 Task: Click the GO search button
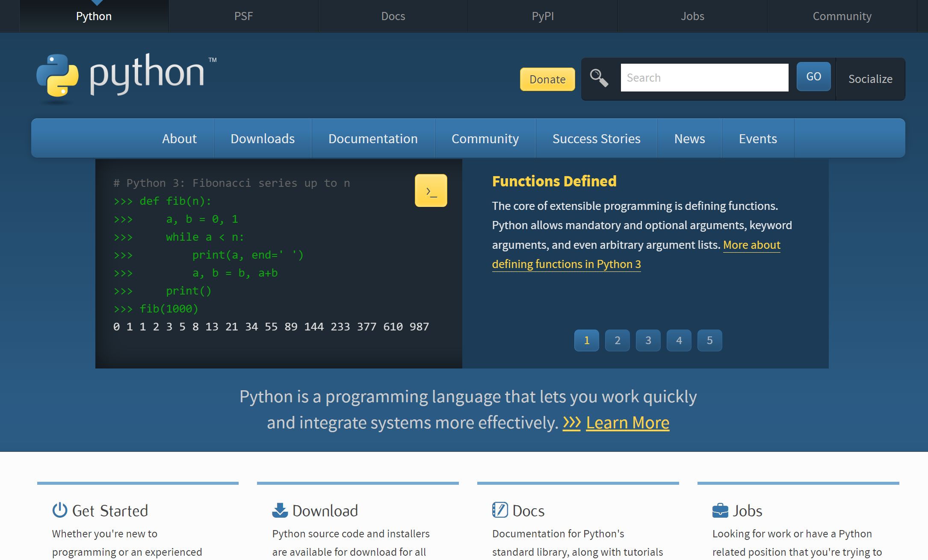pos(813,77)
